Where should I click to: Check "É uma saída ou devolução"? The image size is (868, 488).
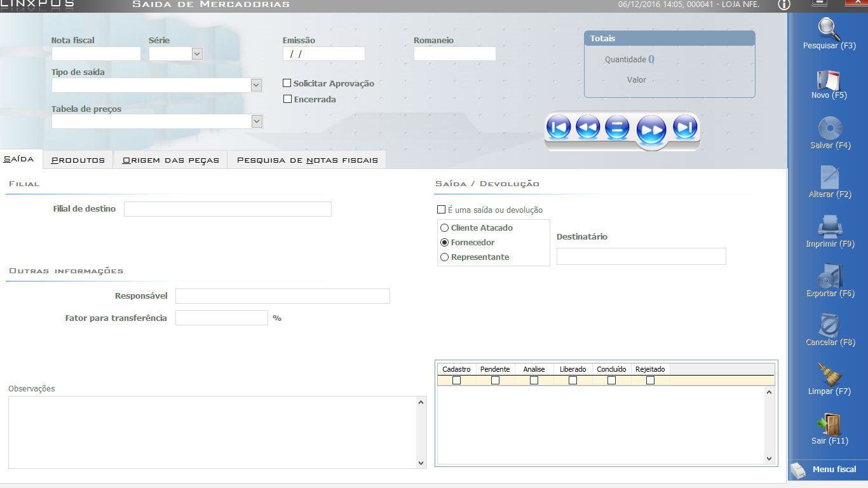(441, 210)
